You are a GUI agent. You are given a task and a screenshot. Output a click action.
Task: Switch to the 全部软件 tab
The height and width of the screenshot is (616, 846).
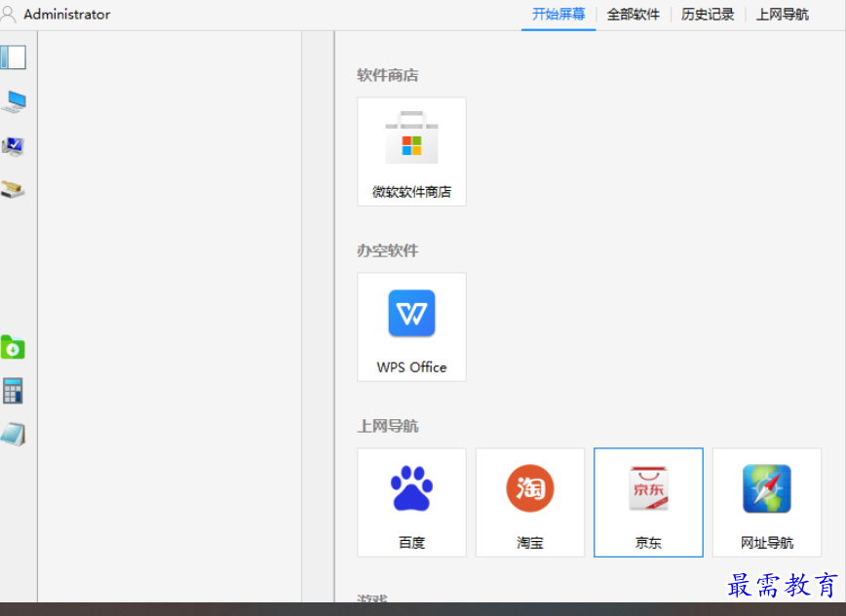[x=634, y=15]
